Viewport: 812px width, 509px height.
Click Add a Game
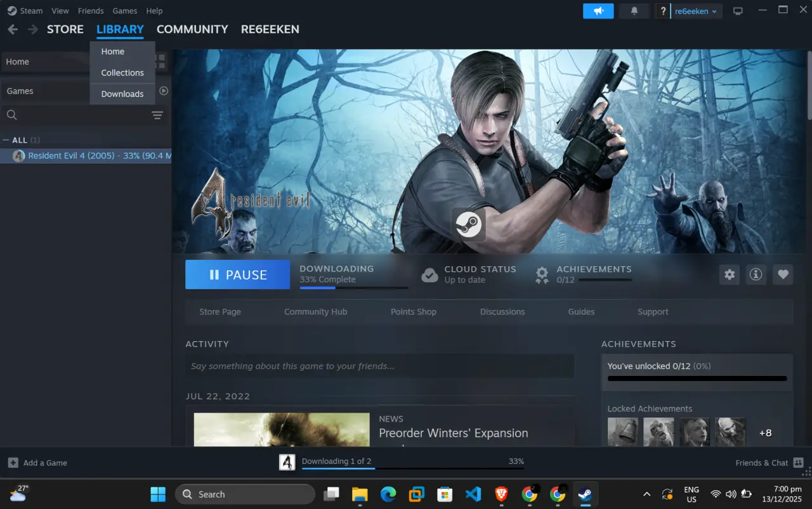(x=37, y=463)
